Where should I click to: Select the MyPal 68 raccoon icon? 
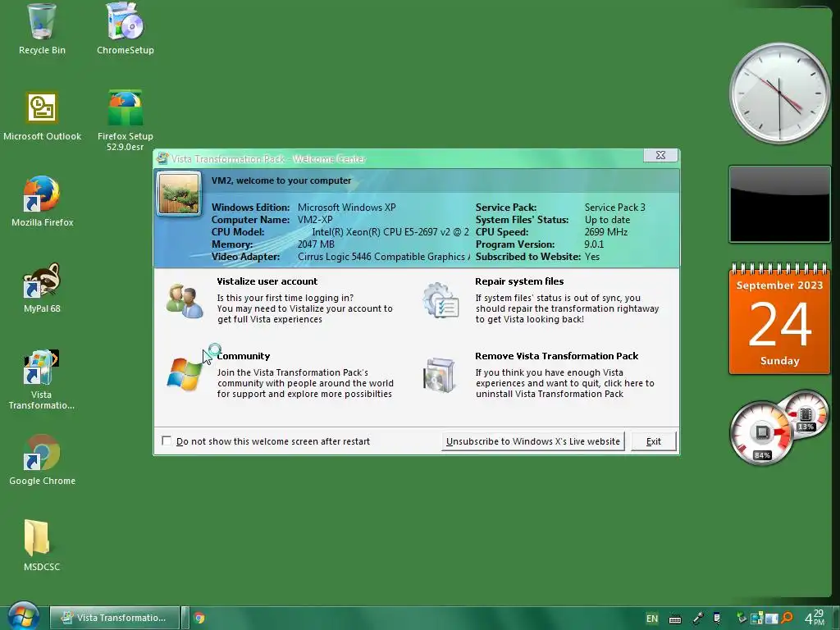point(42,281)
